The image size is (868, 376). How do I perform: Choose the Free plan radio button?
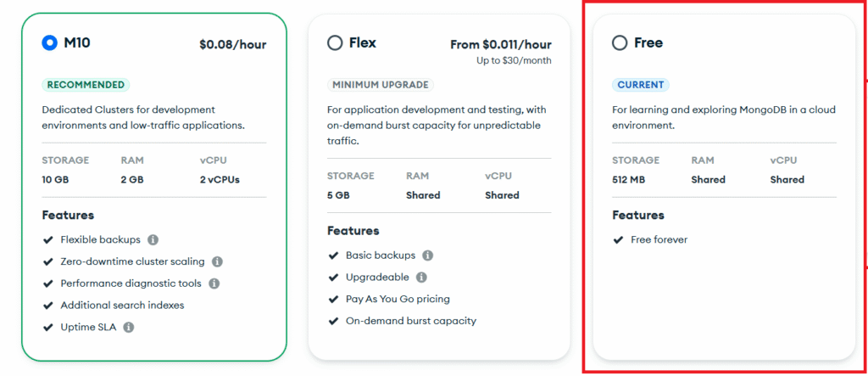620,43
